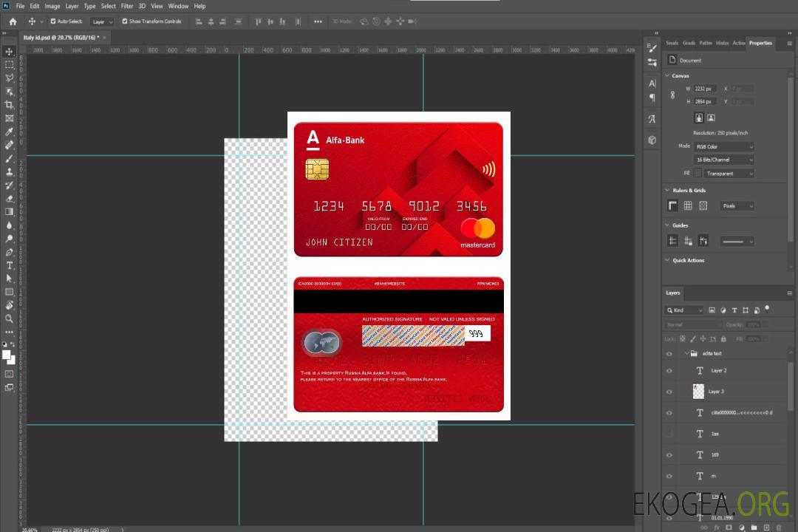Screen dimensions: 798x532
Task: Toggle the Auto-Select checkbox
Action: 53,21
